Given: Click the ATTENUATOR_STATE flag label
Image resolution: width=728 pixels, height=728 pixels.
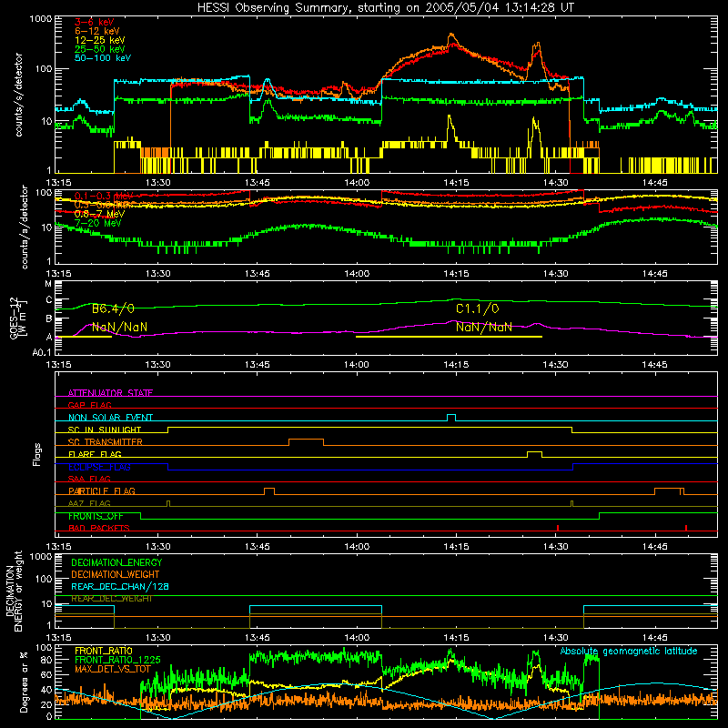Looking at the screenshot, I should pos(110,393).
